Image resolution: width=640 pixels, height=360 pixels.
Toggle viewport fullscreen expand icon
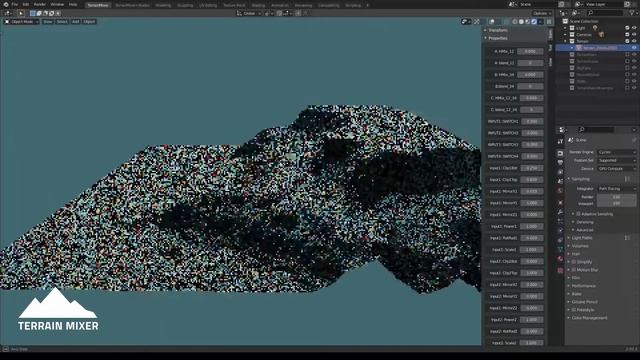click(x=476, y=22)
